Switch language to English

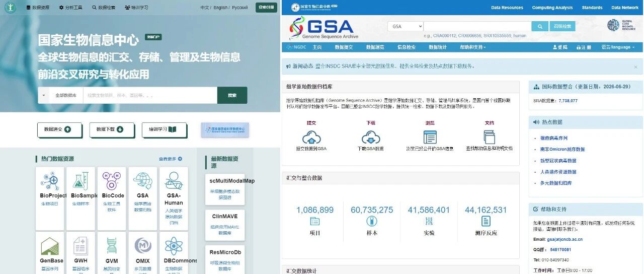220,8
